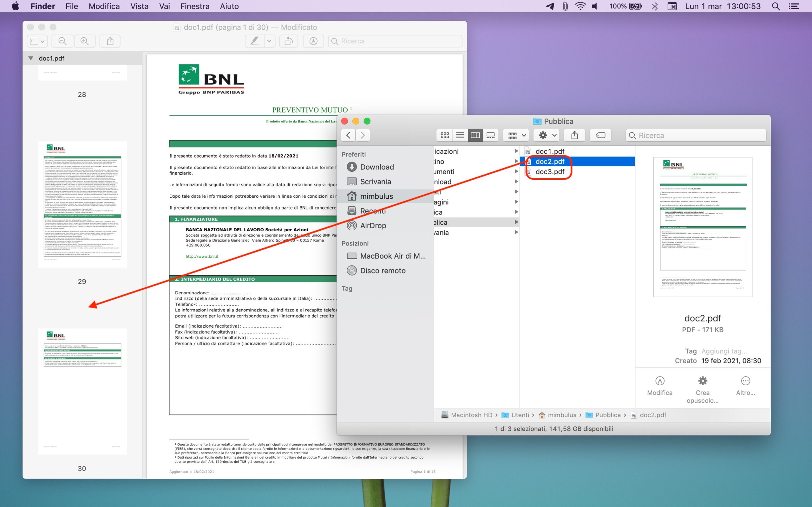Open the markup toolbar pen-circle icon in Preview

[x=313, y=41]
